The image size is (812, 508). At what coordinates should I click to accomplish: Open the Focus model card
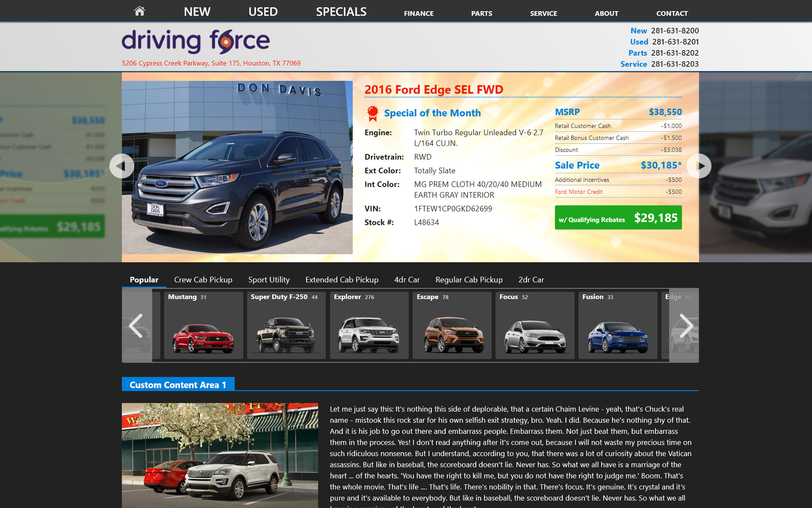point(535,325)
